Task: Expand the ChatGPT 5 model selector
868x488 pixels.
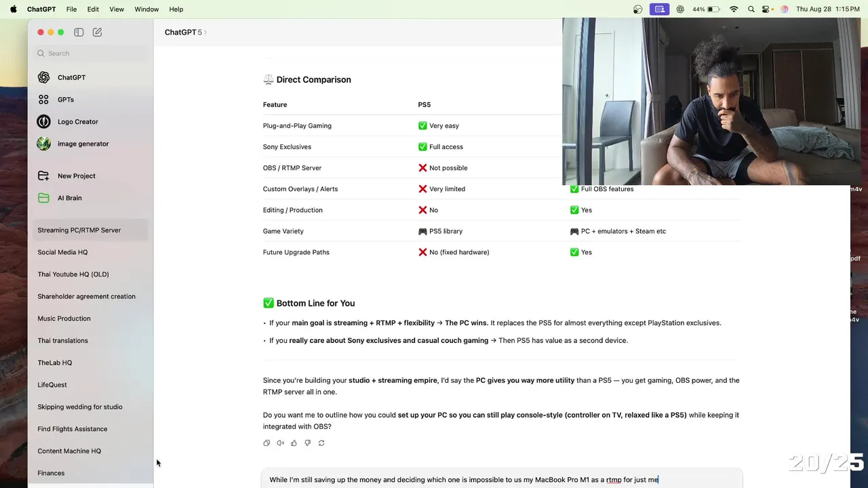Action: pyautogui.click(x=186, y=32)
